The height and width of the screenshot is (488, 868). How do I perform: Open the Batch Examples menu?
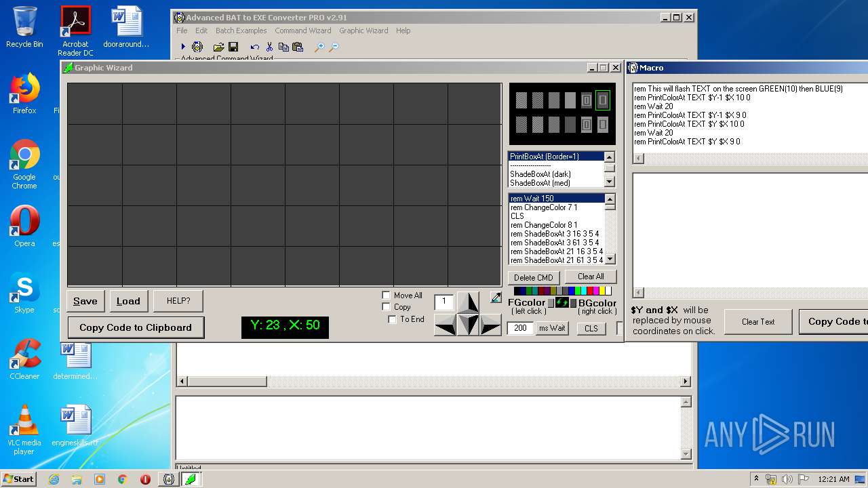(241, 30)
